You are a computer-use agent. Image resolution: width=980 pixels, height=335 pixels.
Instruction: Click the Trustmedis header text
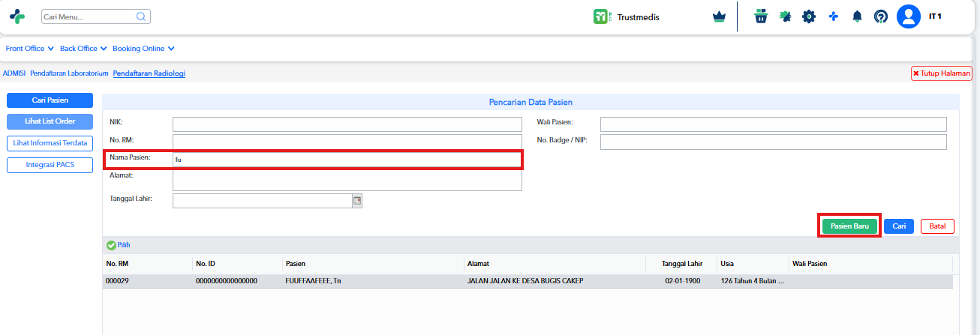tap(639, 16)
